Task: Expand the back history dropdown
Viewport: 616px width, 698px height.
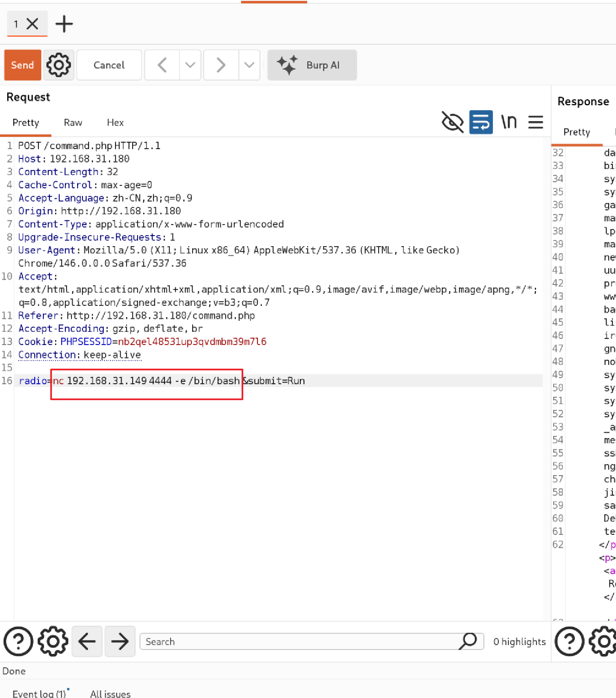Action: pyautogui.click(x=190, y=65)
